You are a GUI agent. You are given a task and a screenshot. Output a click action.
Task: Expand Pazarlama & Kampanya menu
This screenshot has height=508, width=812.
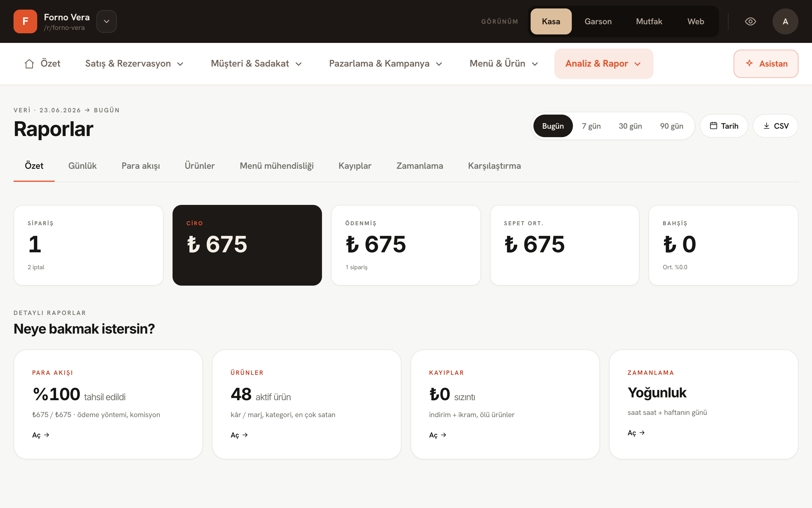point(385,63)
